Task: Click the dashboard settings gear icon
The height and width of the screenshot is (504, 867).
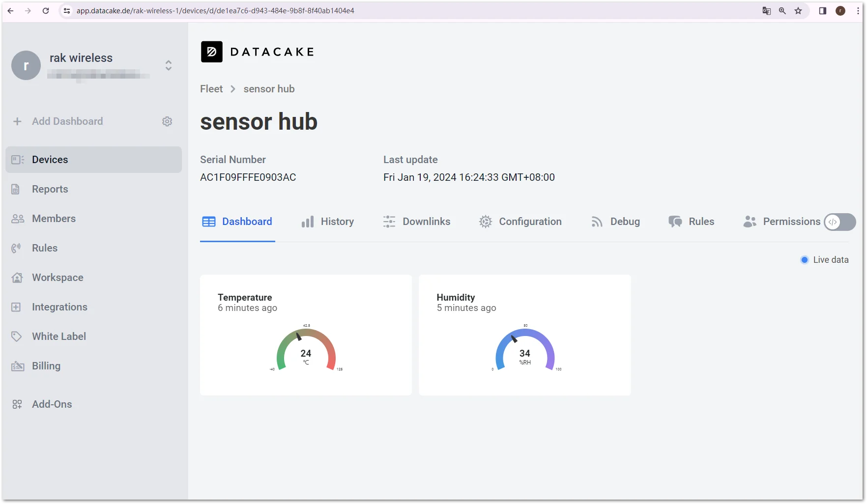Action: click(167, 121)
